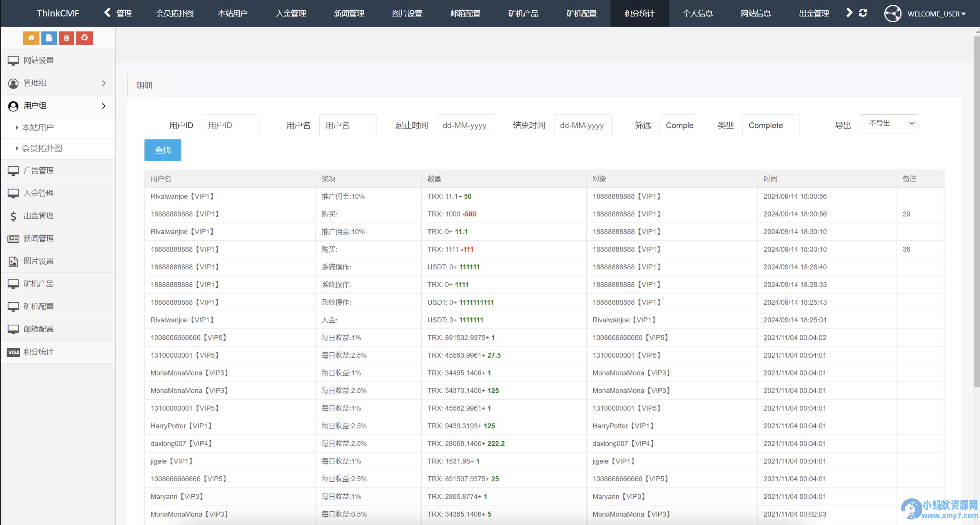Switch to the 会员拓扑图 top tab

(x=175, y=13)
